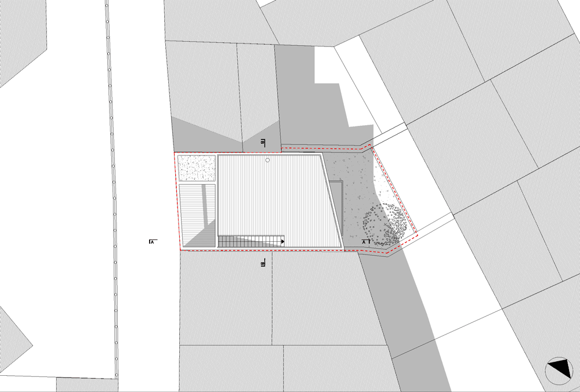Click the speckled square patch beside the roof
The width and height of the screenshot is (580, 392).
click(x=197, y=168)
